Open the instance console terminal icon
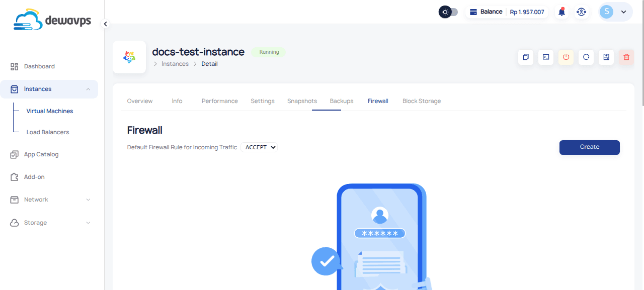Image resolution: width=644 pixels, height=290 pixels. [546, 57]
